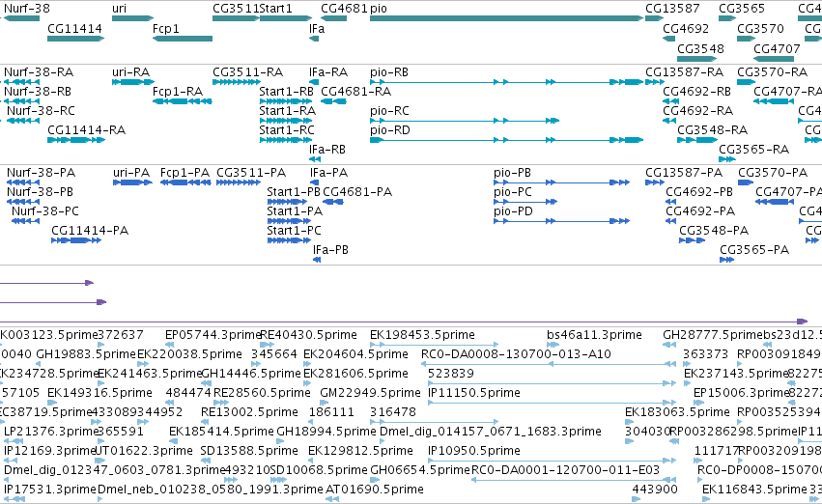822x504 pixels.
Task: Click the Nurf-38-RA transcript
Action: pos(21,82)
